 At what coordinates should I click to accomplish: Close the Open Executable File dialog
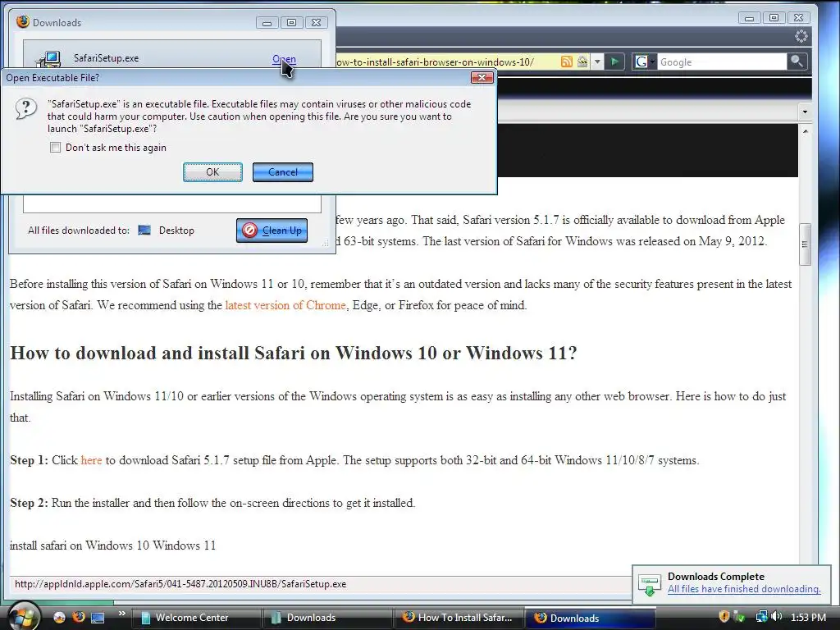[482, 78]
